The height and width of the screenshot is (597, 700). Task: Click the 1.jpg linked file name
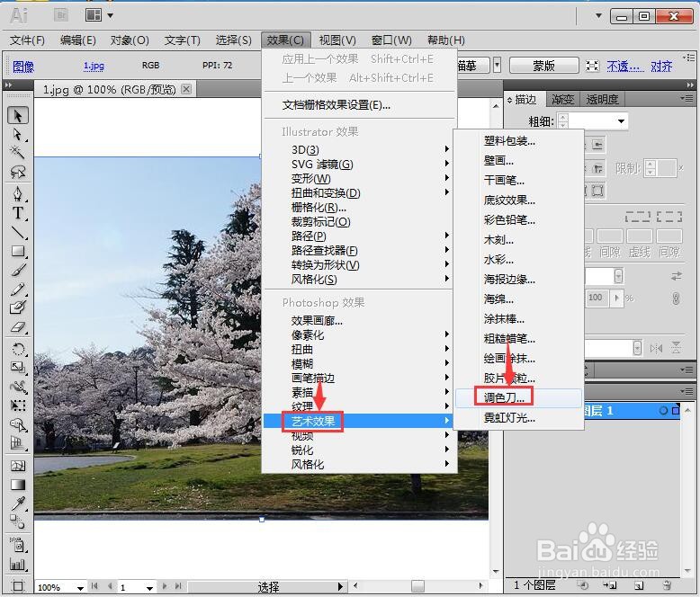point(94,66)
